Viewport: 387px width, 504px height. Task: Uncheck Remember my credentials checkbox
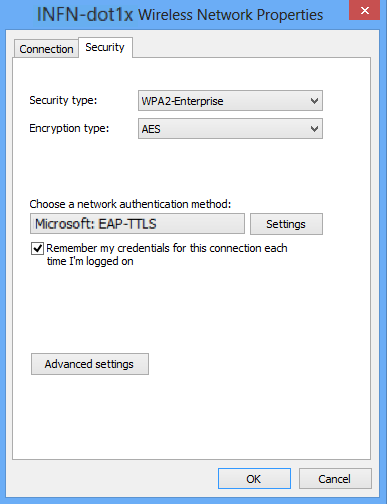37,248
